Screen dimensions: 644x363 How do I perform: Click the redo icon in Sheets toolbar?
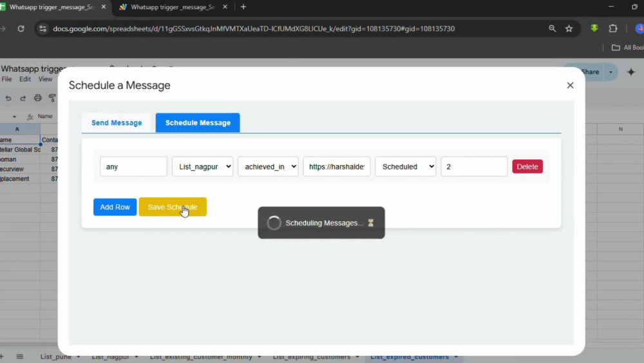tap(23, 98)
